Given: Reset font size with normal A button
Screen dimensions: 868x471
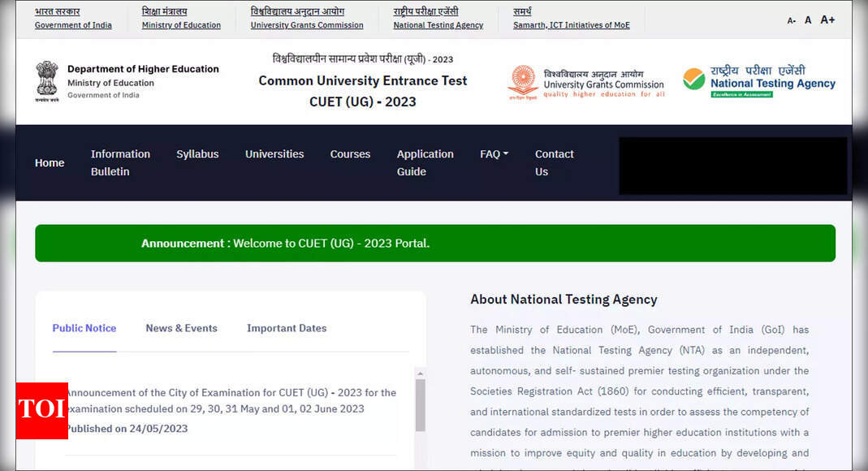Looking at the screenshot, I should pyautogui.click(x=808, y=20).
